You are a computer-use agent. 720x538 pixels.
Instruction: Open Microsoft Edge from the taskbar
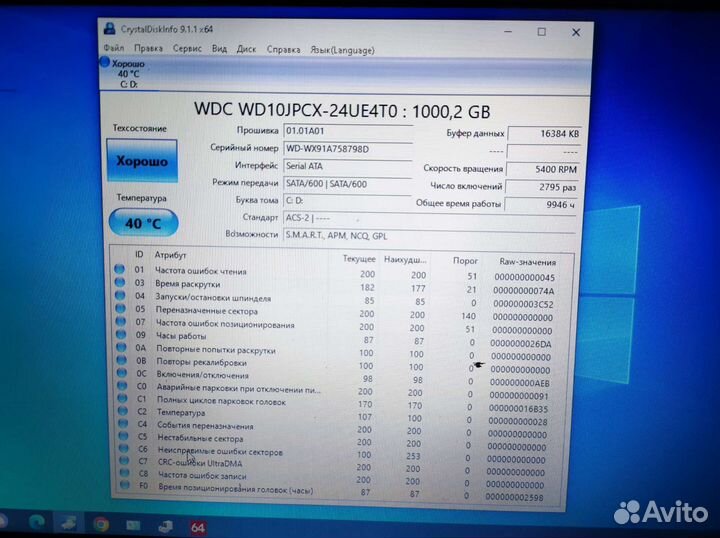tap(36, 522)
